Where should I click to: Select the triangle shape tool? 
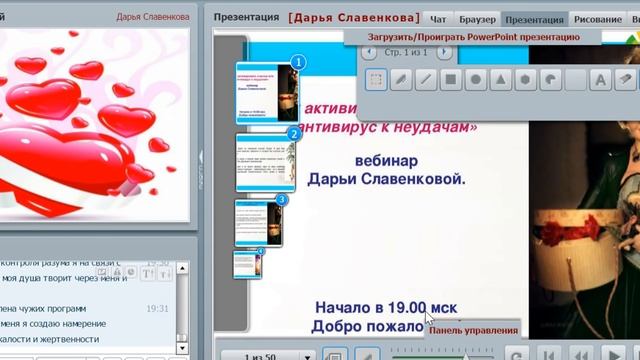(500, 80)
